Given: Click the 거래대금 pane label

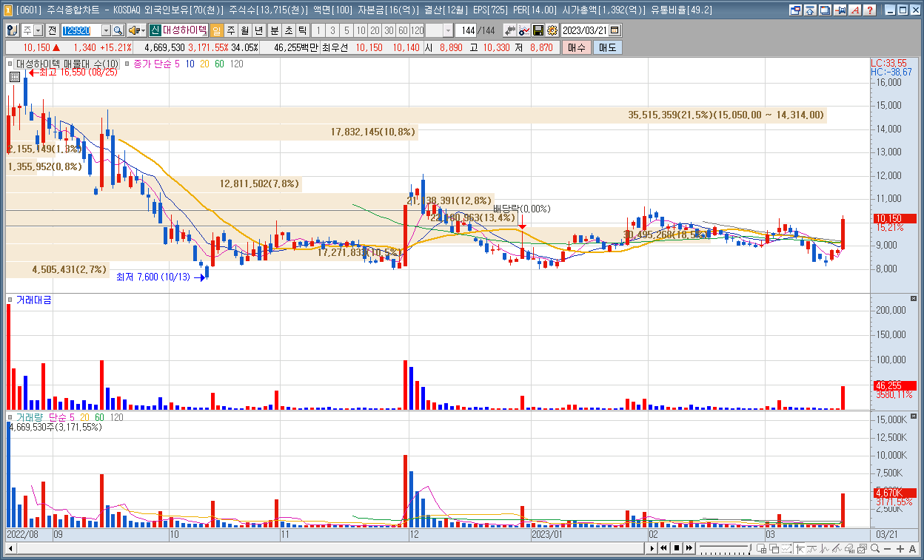Looking at the screenshot, I should [33, 300].
